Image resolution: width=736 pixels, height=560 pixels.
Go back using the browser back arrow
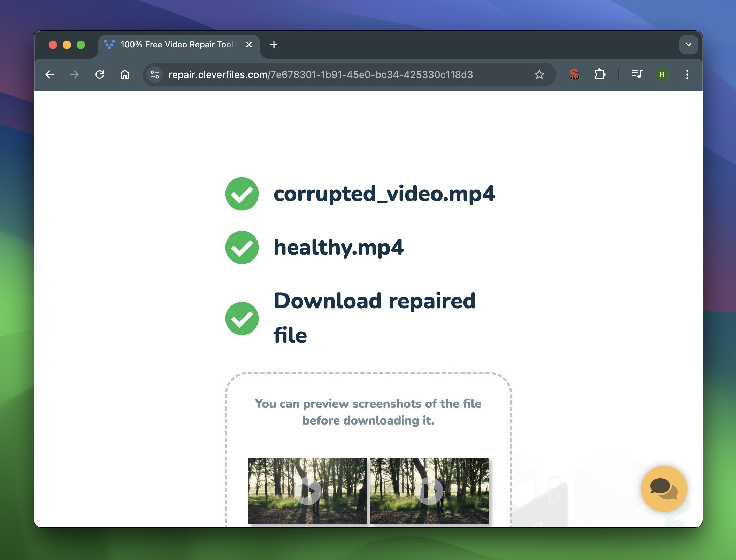[x=49, y=75]
